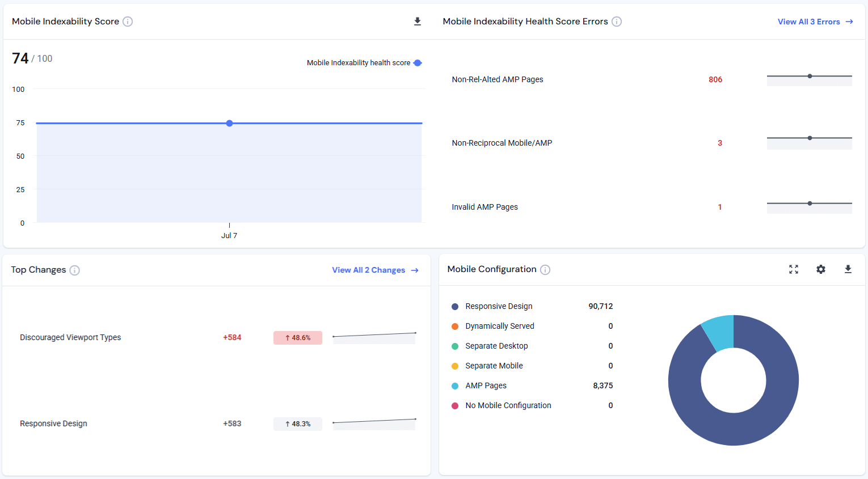Image resolution: width=868 pixels, height=479 pixels.
Task: Open View All 2 Changes
Action: click(375, 270)
